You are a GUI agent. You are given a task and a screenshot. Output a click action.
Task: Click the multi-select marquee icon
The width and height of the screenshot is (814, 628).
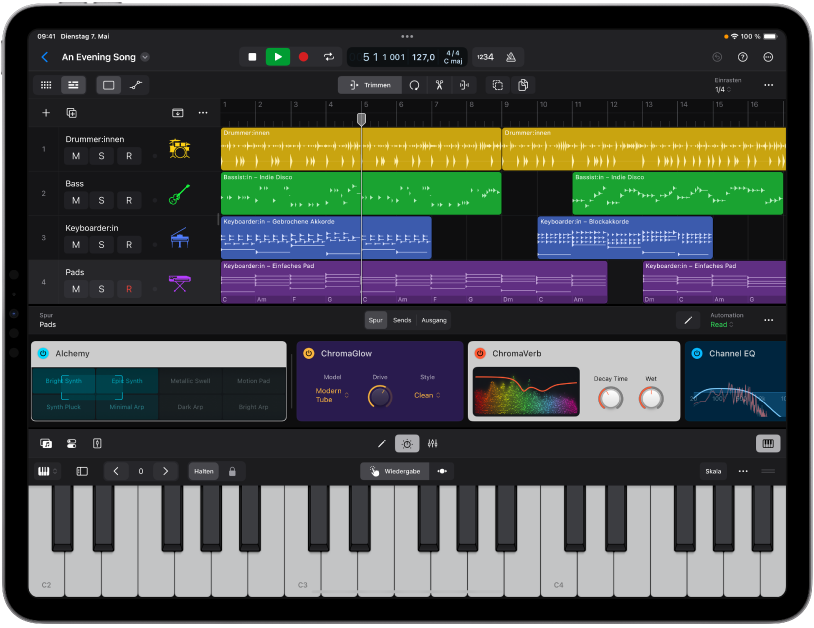tap(497, 85)
